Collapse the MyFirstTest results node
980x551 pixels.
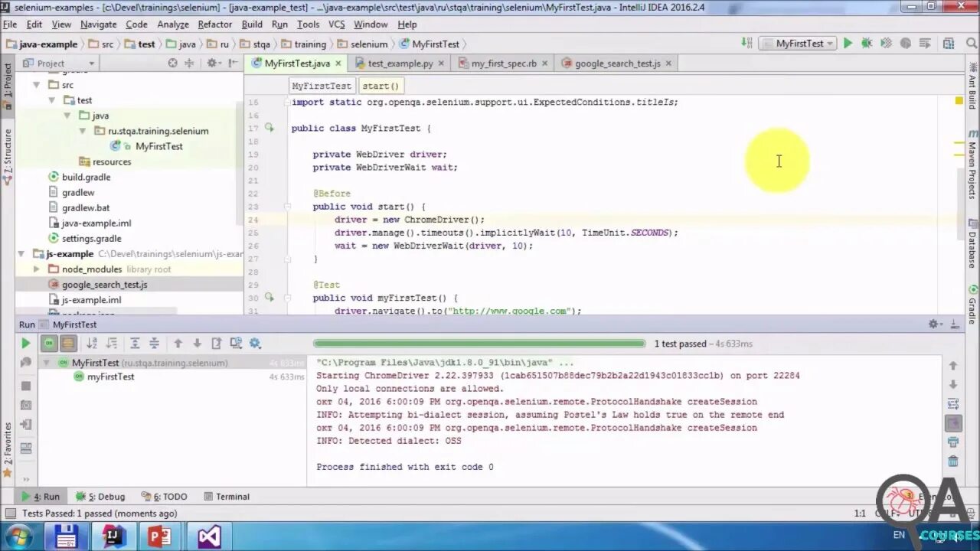(47, 363)
